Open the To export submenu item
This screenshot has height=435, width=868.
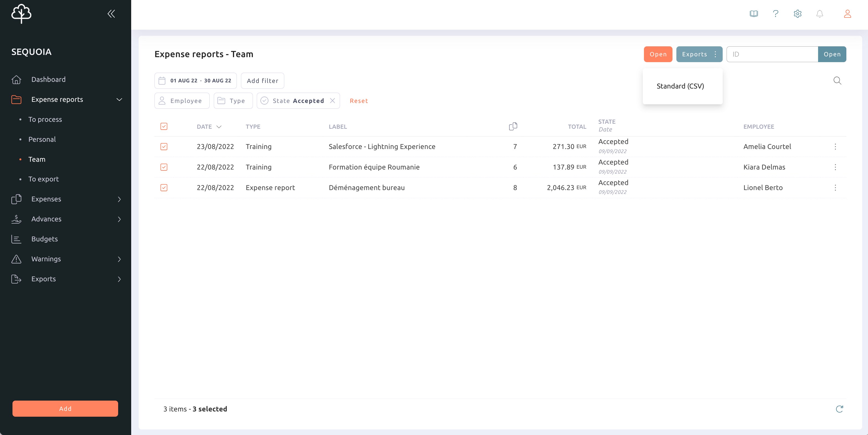click(x=44, y=179)
